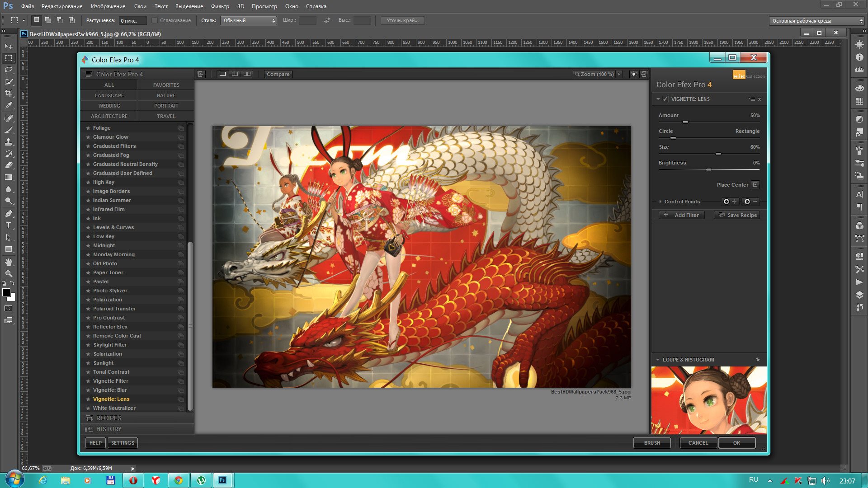Toggle favorite star for Sunlight
Screen dimensions: 868x488
pyautogui.click(x=88, y=363)
